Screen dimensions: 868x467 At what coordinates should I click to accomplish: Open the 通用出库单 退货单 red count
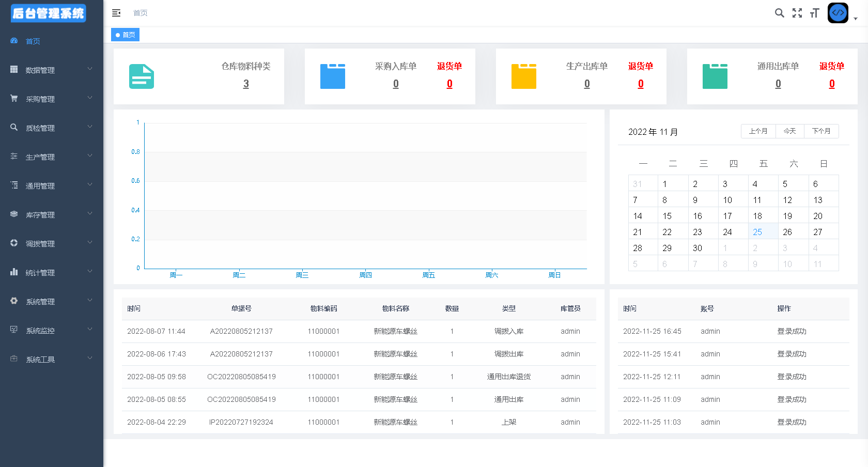click(832, 84)
